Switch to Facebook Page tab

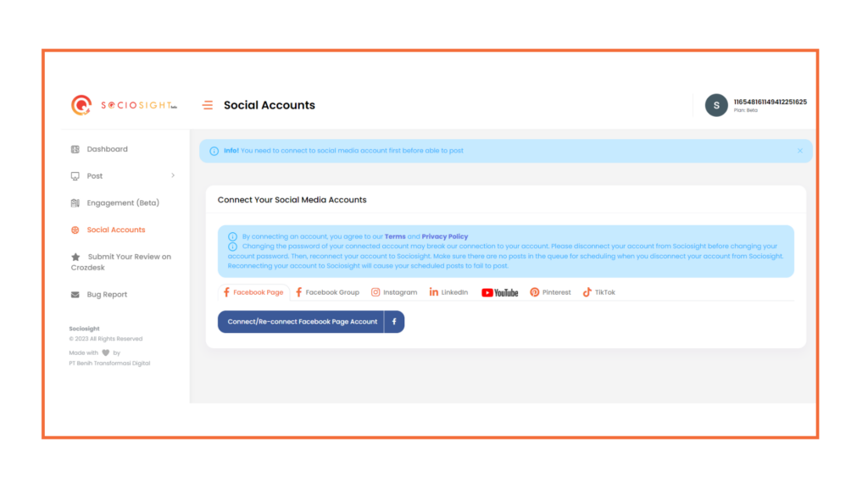[x=253, y=292]
